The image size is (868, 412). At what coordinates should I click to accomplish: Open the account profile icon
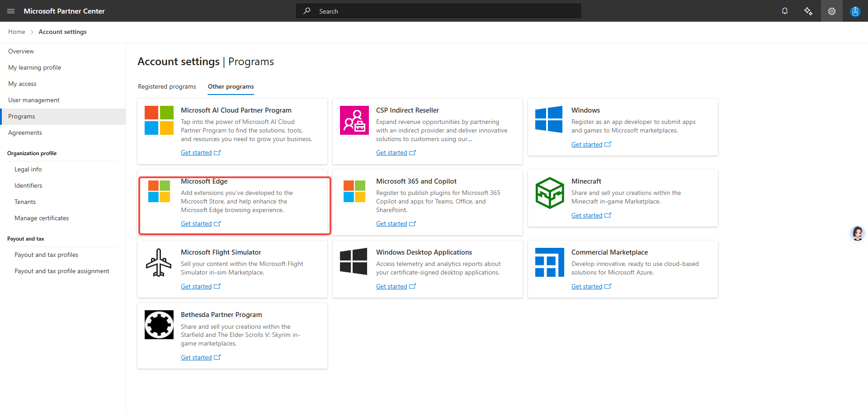tap(855, 11)
